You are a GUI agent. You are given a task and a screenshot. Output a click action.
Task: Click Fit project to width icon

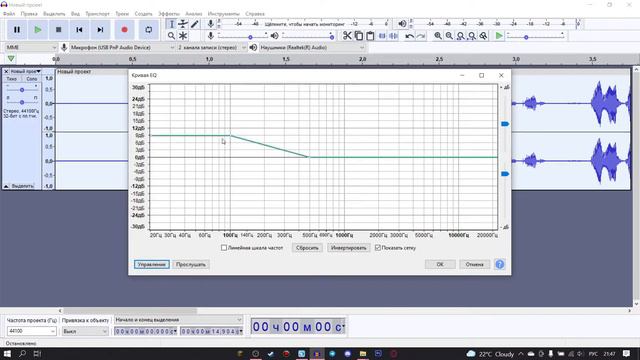click(472, 36)
